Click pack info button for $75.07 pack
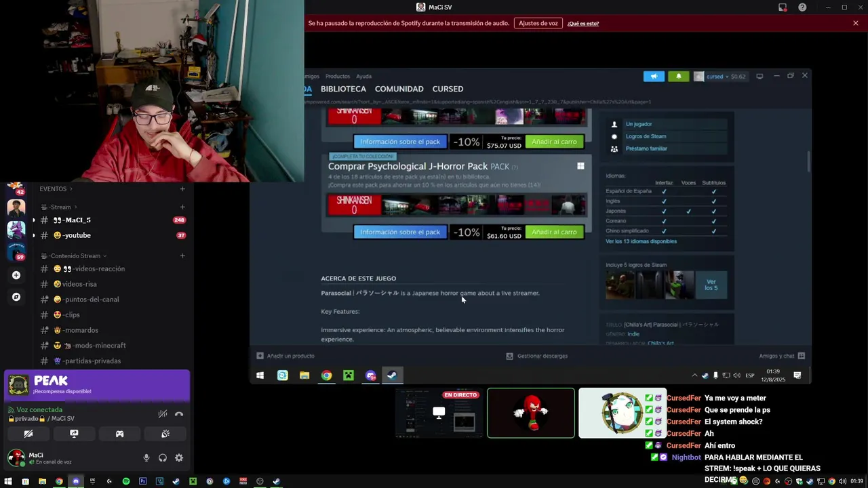This screenshot has width=868, height=488. click(x=400, y=142)
